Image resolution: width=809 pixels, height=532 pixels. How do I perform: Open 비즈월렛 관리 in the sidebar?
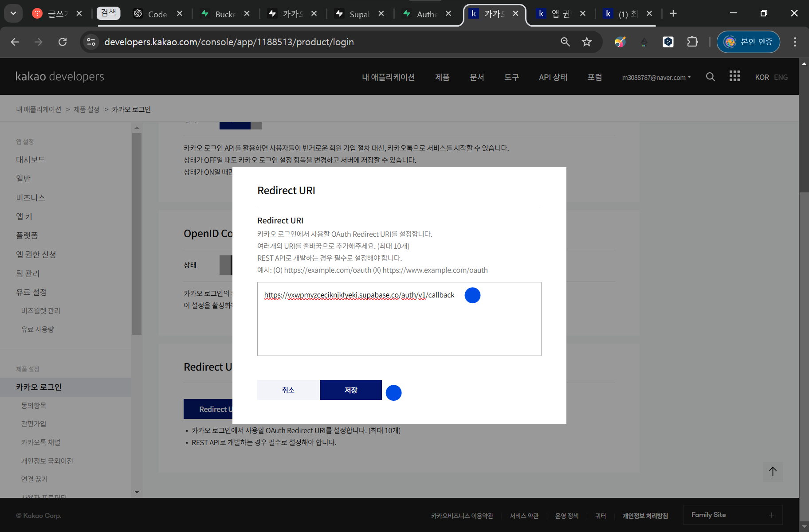tap(41, 311)
